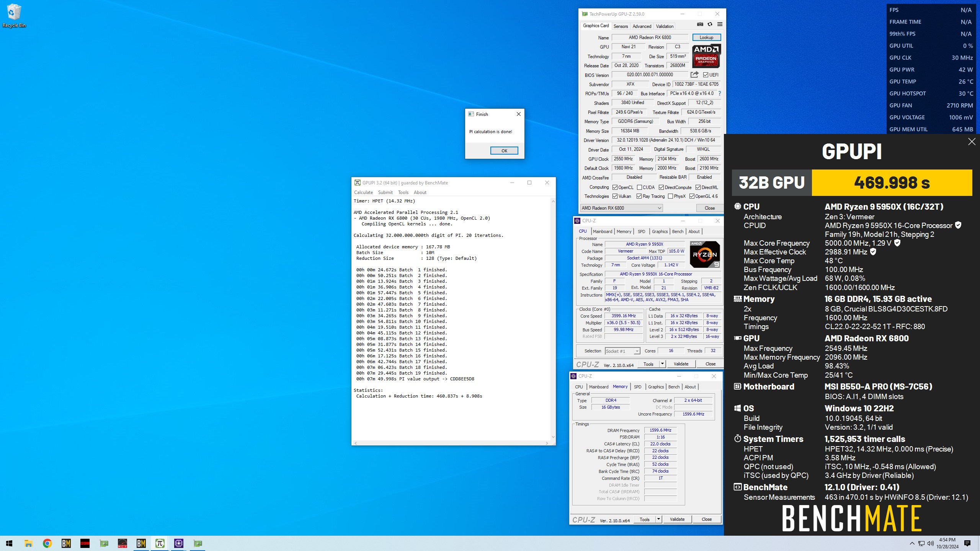This screenshot has height=551, width=980.
Task: Click the Lookup button in GPU-Z
Action: [x=706, y=37]
